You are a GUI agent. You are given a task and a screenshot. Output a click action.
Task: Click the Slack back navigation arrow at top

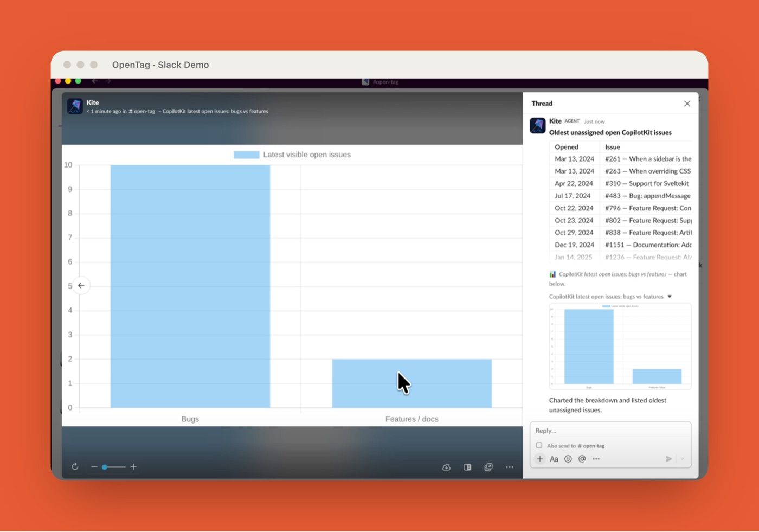(95, 81)
